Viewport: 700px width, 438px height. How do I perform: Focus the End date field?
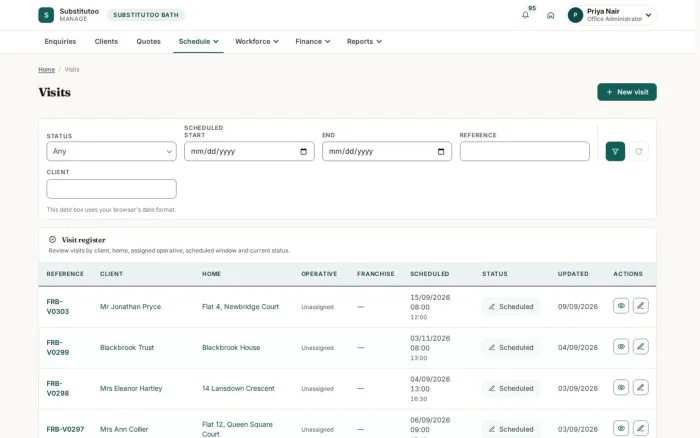click(x=387, y=151)
